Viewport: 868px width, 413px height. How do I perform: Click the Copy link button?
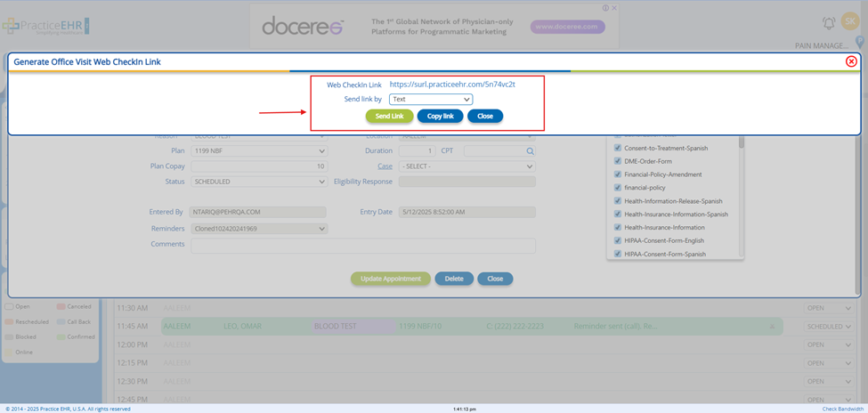(x=440, y=117)
